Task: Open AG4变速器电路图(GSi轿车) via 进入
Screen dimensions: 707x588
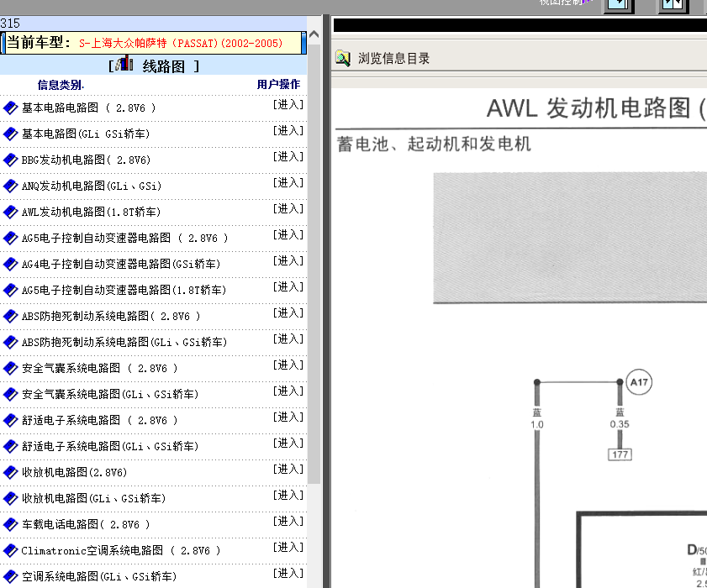Action: coord(288,261)
